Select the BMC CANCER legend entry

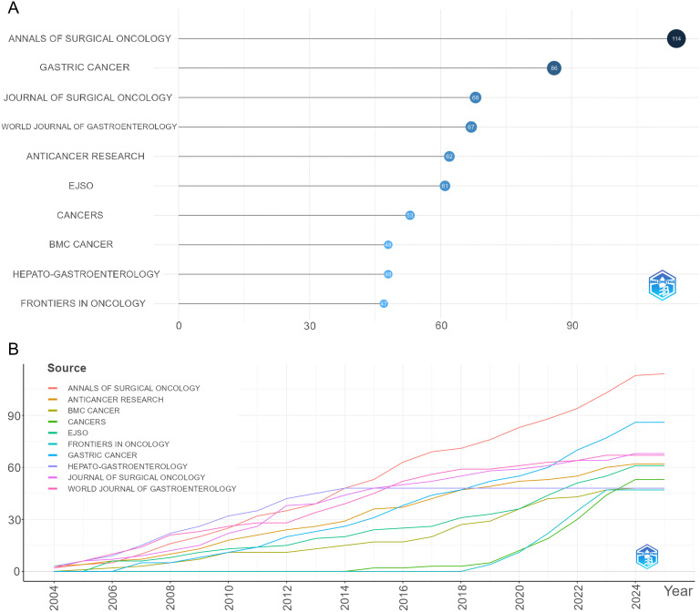point(93,411)
